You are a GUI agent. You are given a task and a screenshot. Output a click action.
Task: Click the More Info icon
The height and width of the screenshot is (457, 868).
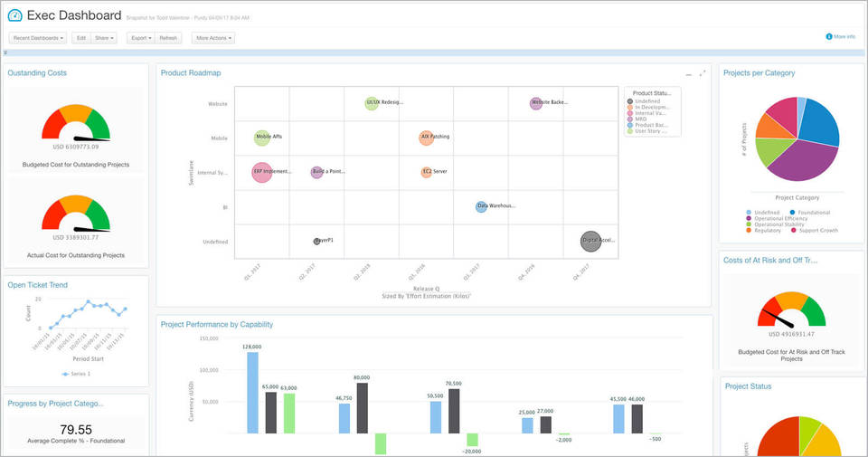click(828, 37)
